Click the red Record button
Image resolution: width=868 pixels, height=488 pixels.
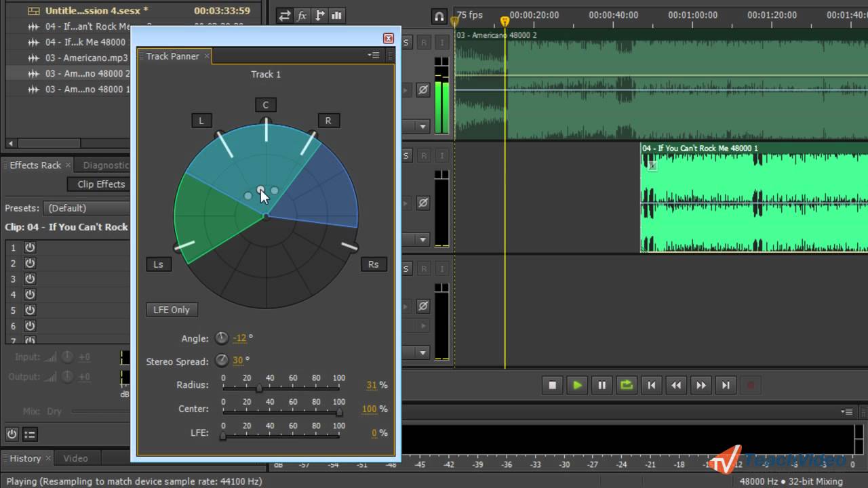click(x=751, y=385)
